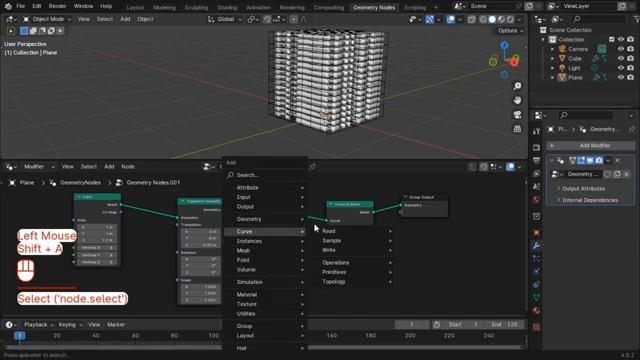Image resolution: width=640 pixels, height=360 pixels.
Task: Open the Keying dropdown in timeline
Action: pos(70,325)
